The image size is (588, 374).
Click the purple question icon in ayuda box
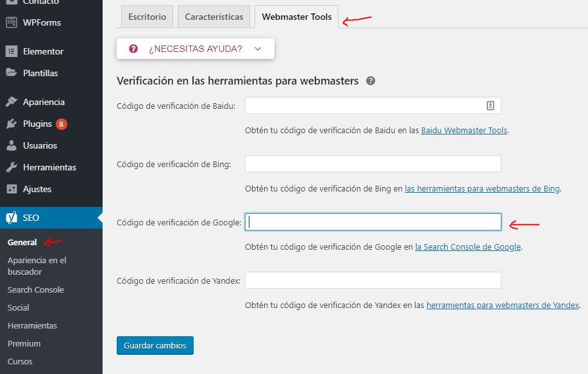133,49
